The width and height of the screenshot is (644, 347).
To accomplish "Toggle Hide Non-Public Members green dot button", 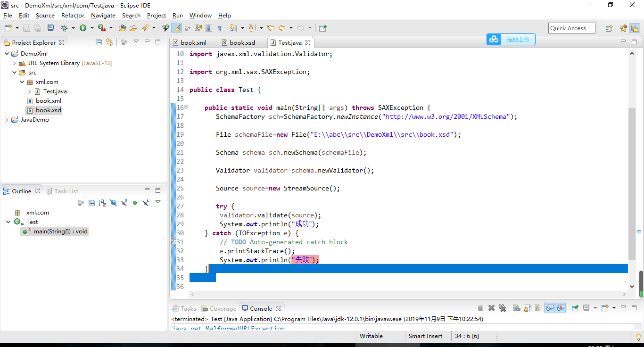I will [x=135, y=203].
